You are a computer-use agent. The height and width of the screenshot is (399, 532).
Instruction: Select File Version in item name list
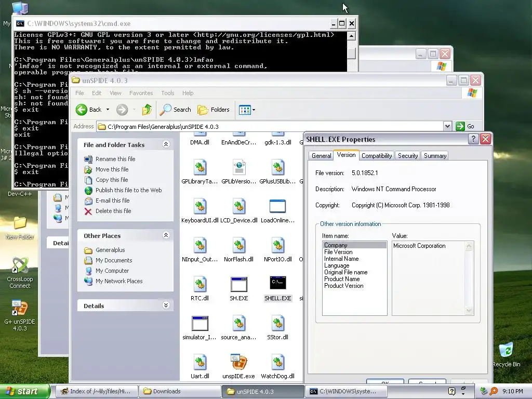[x=338, y=252]
